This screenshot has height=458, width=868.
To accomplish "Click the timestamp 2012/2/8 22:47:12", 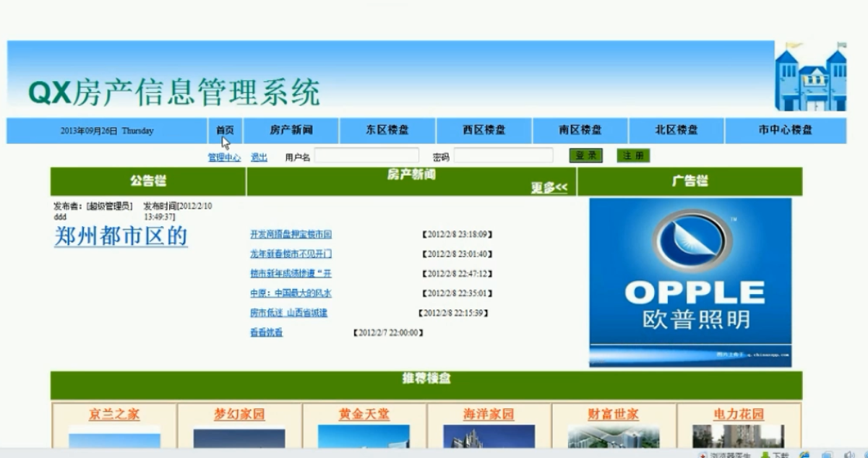I will (457, 274).
